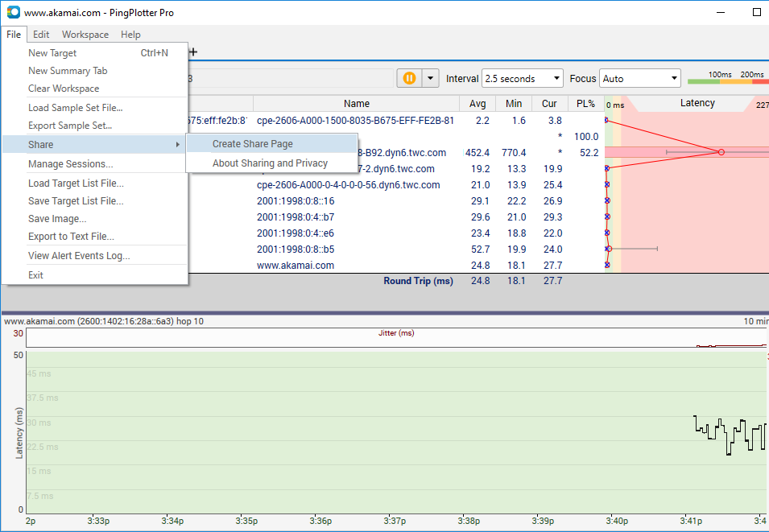Click the Name column header
Viewport: 769px width, 532px height.
[358, 103]
